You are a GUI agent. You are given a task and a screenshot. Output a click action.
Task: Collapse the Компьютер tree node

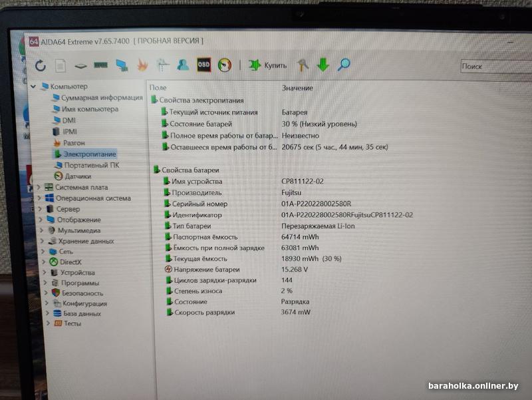click(x=33, y=87)
